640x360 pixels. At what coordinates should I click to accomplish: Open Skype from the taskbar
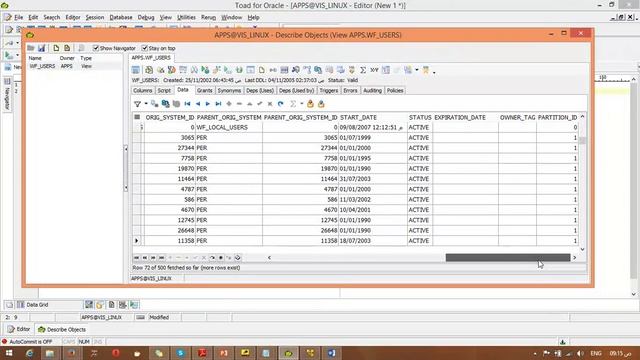(x=180, y=353)
